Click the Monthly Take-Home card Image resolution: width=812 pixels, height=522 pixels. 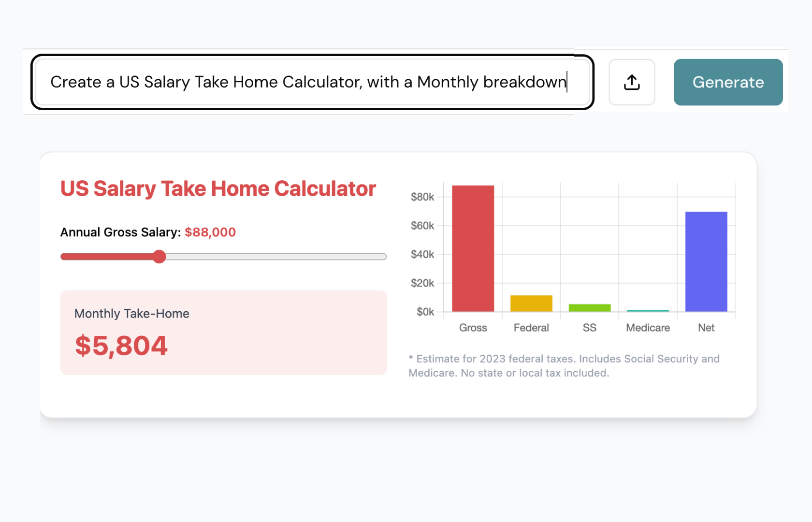(x=223, y=333)
